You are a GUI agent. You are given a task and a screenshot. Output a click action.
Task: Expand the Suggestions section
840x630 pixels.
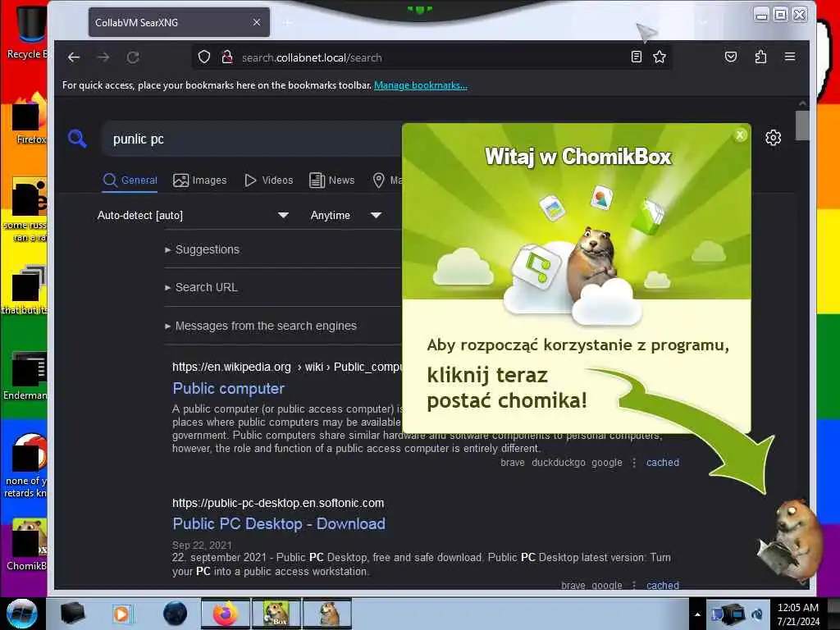click(x=203, y=249)
